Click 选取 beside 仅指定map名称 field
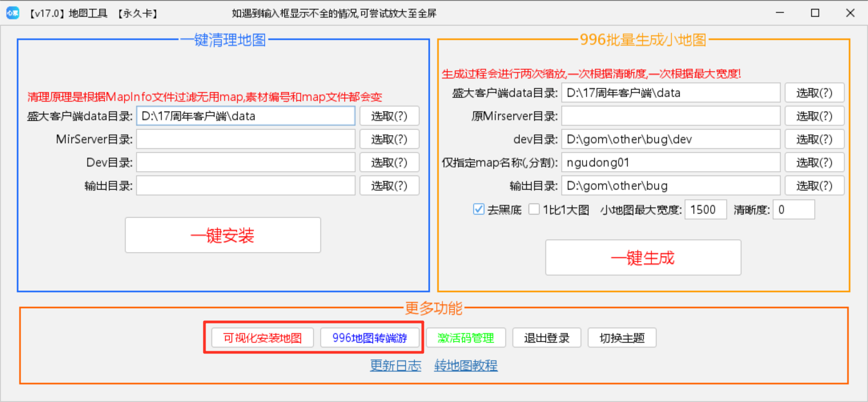This screenshot has height=402, width=868. click(x=814, y=162)
